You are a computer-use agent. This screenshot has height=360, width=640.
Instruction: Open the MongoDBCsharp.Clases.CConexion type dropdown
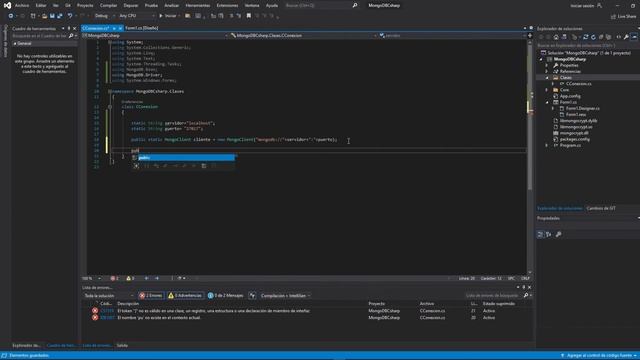pos(303,36)
